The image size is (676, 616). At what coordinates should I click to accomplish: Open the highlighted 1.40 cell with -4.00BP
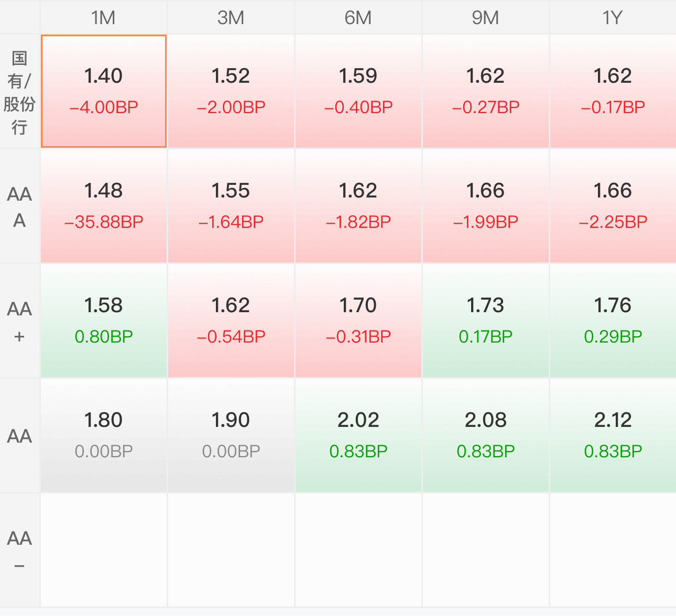(104, 91)
